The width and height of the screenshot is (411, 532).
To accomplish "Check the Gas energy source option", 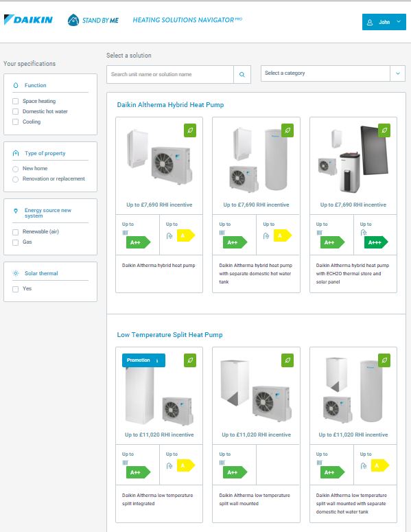I will pyautogui.click(x=15, y=242).
